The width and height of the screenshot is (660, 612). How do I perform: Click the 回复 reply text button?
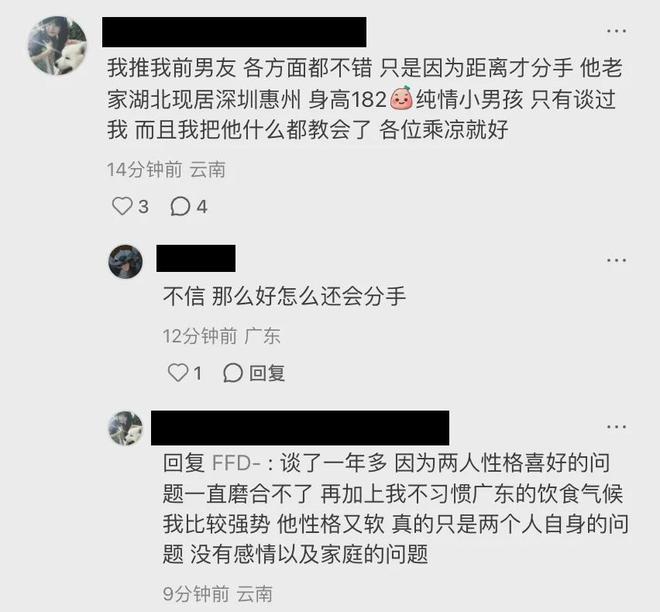pos(267,373)
